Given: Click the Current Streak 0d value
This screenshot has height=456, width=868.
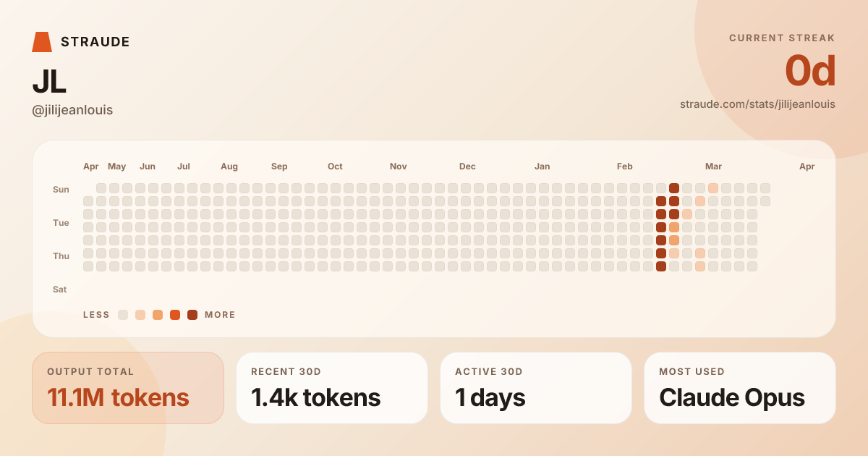Looking at the screenshot, I should pos(810,72).
